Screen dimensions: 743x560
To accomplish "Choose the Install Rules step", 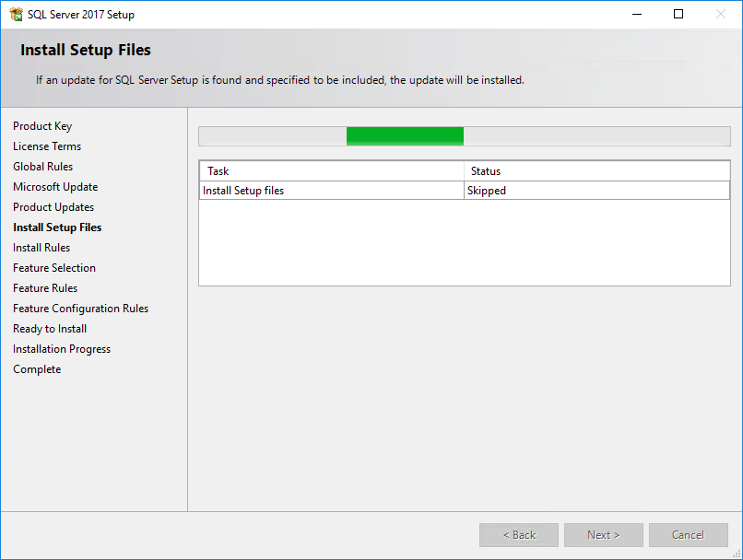I will 41,248.
